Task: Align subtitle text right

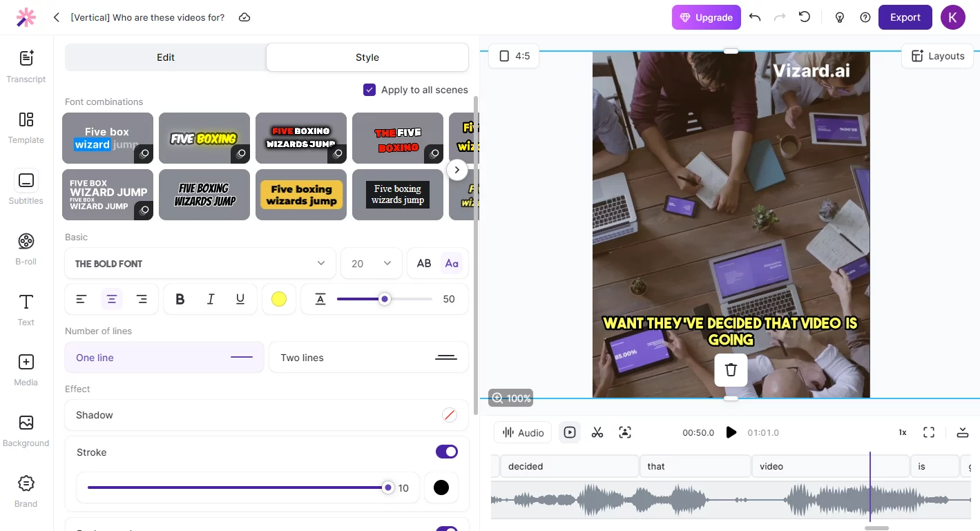Action: 142,299
